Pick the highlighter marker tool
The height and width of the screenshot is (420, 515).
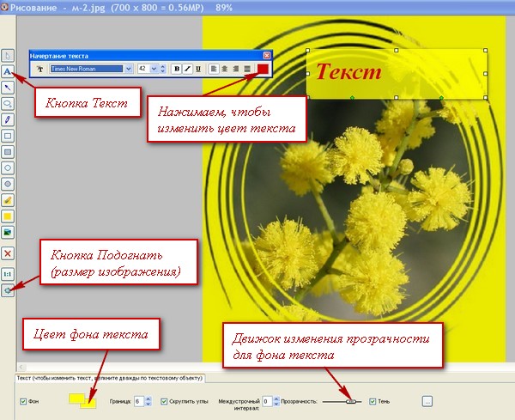[8, 200]
